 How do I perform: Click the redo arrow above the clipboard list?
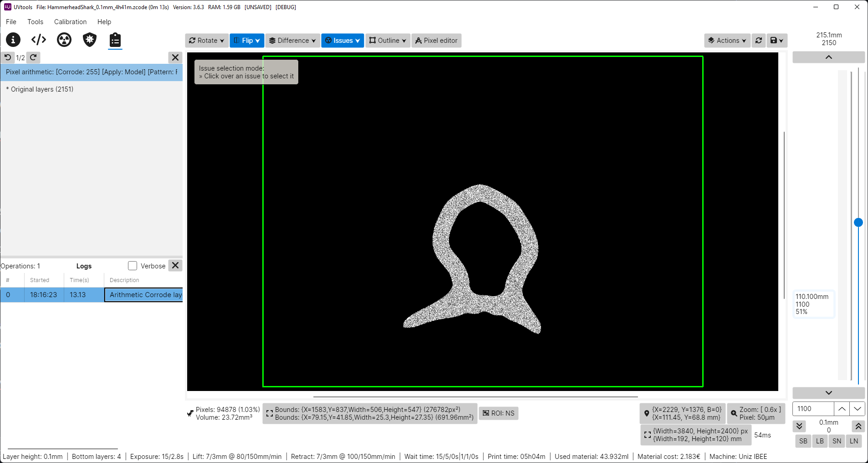pos(33,57)
